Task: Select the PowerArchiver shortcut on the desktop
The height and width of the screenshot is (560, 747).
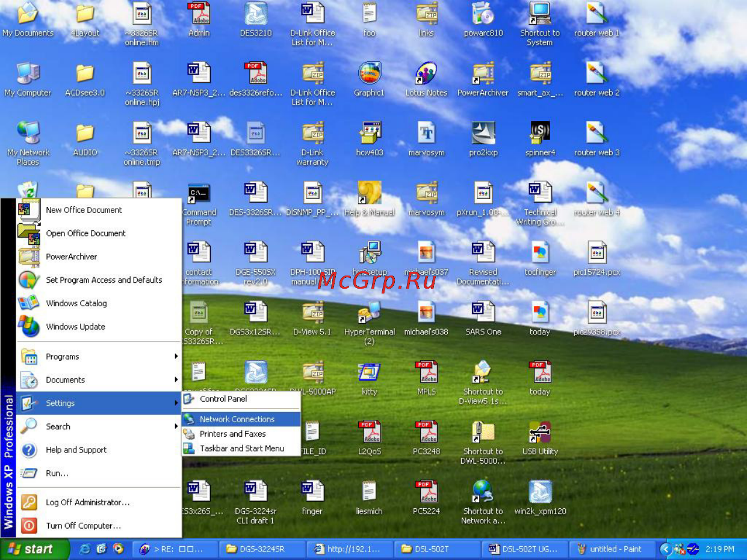Action: [483, 73]
